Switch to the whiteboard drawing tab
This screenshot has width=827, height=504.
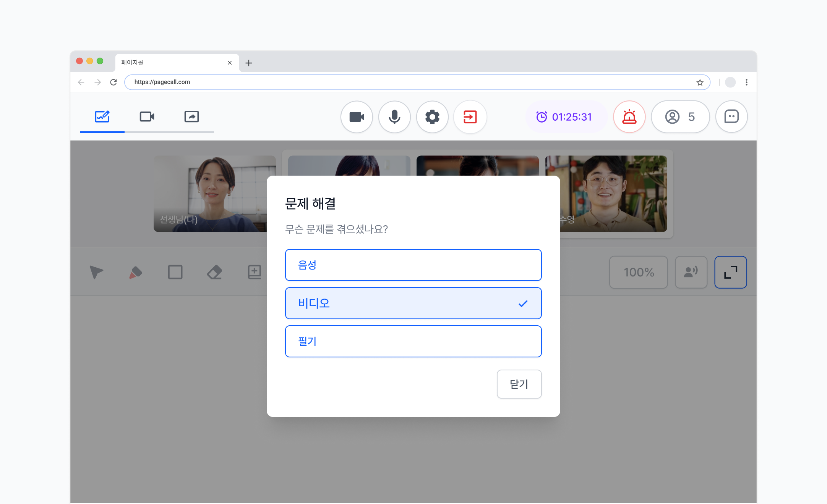pos(102,116)
